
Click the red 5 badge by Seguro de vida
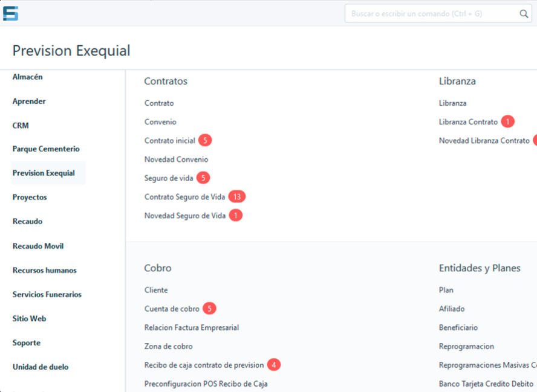[203, 178]
